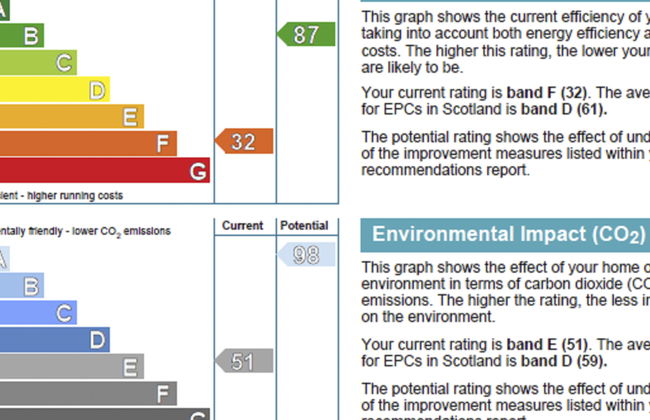The width and height of the screenshot is (650, 420).
Task: Click the grey 51 current rating arrow
Action: pyautogui.click(x=244, y=362)
